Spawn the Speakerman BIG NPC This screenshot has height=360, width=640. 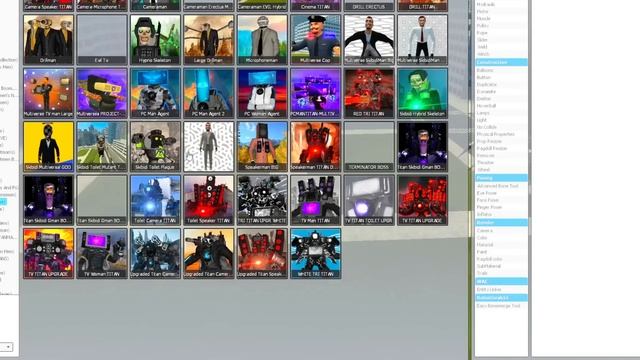(x=262, y=147)
